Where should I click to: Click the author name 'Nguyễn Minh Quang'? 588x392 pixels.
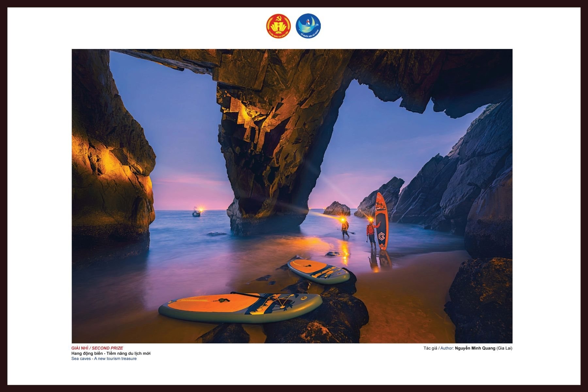(475, 348)
